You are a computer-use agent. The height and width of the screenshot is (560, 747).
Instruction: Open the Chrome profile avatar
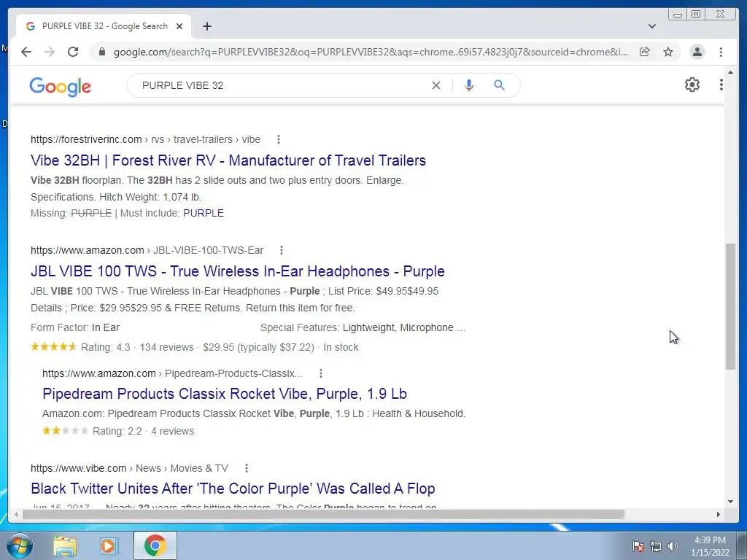tap(697, 52)
